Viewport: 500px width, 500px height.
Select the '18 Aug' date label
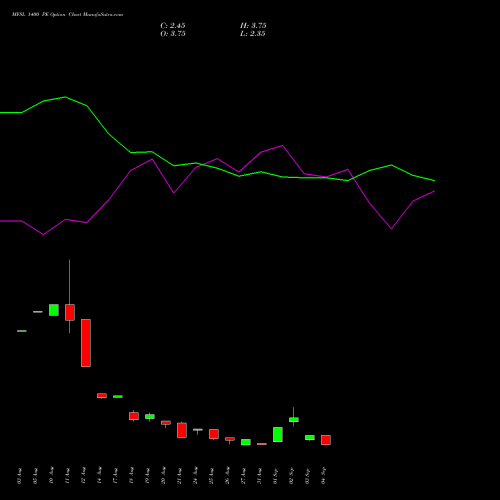(131, 476)
